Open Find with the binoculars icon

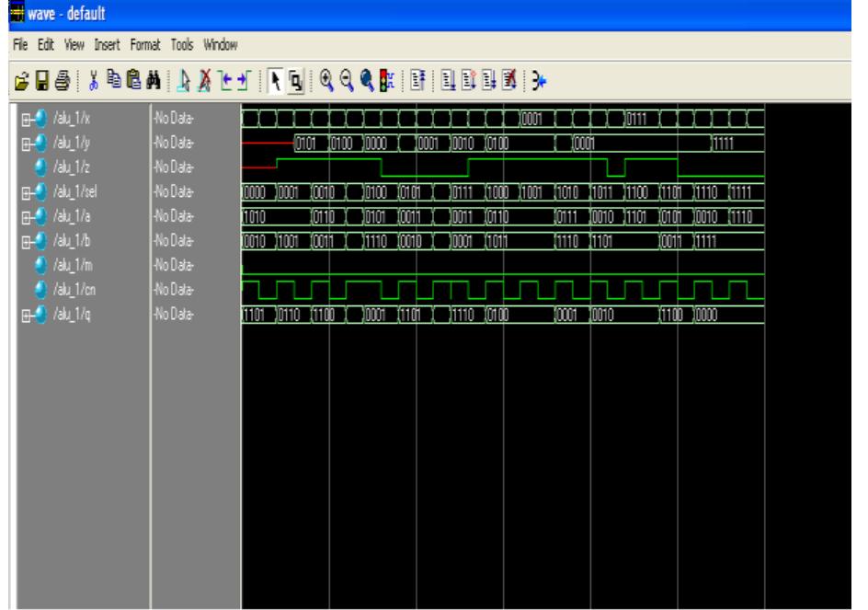pyautogui.click(x=154, y=81)
